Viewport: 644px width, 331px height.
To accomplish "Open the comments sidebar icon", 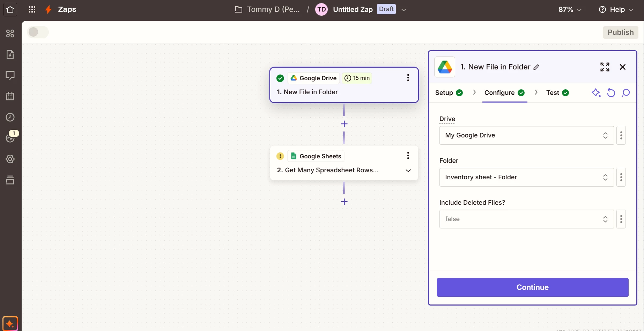I will [x=10, y=75].
